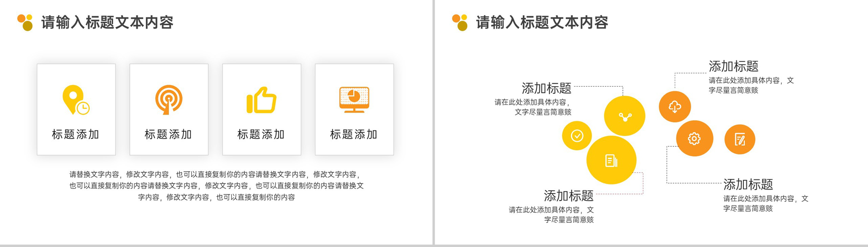Click 添加标题 heading above the cloud icon
The height and width of the screenshot is (247, 868).
coord(733,67)
